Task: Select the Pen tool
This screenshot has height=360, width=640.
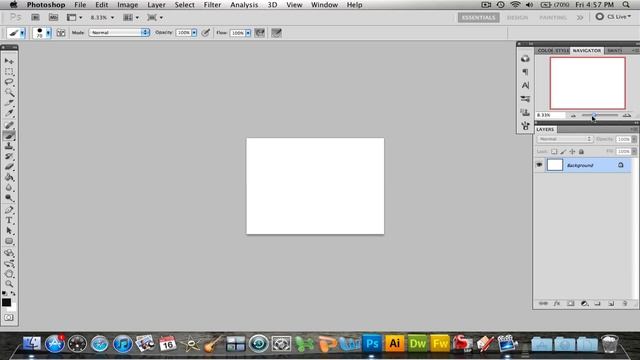Action: pyautogui.click(x=9, y=210)
